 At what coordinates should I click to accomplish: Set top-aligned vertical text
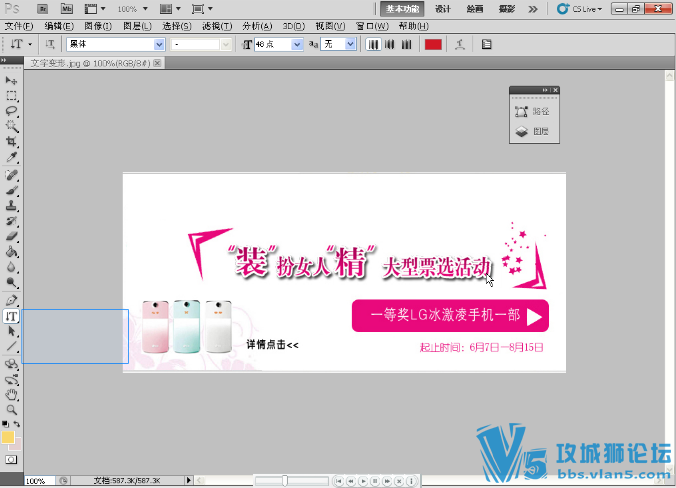click(x=373, y=44)
